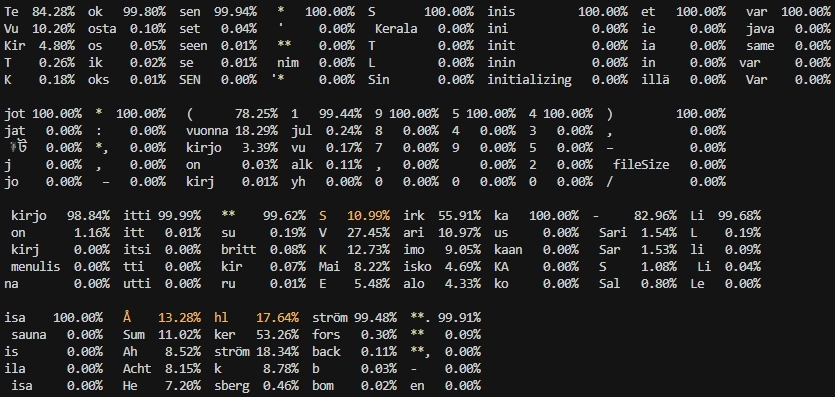
Task: Select the token 'inin'
Action: 502,62
